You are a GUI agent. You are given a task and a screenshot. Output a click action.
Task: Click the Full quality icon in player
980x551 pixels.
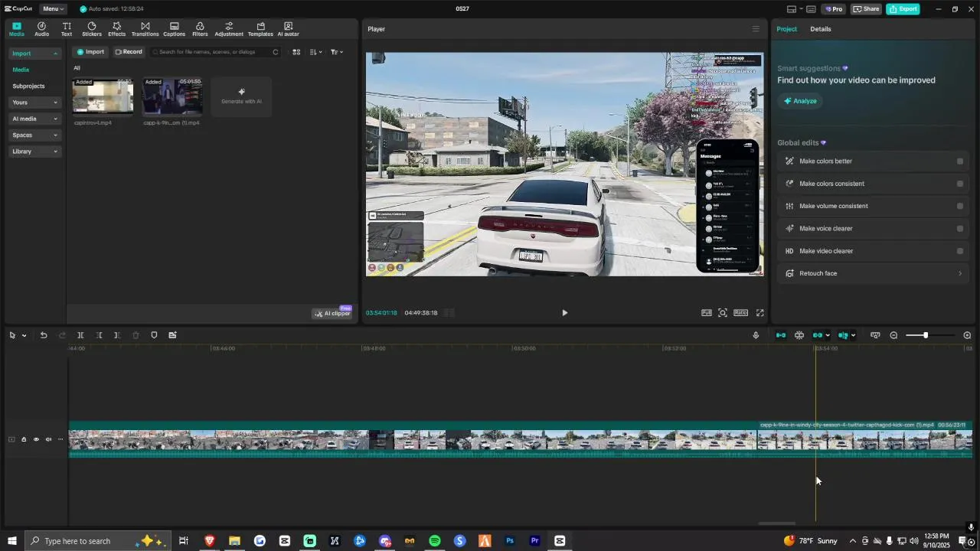(707, 313)
